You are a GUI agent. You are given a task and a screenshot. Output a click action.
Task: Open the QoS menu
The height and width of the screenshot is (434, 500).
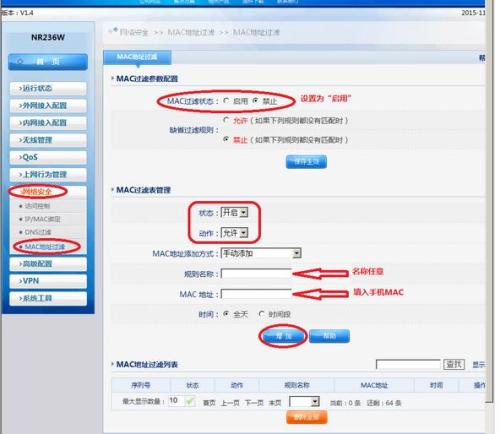pyautogui.click(x=48, y=157)
